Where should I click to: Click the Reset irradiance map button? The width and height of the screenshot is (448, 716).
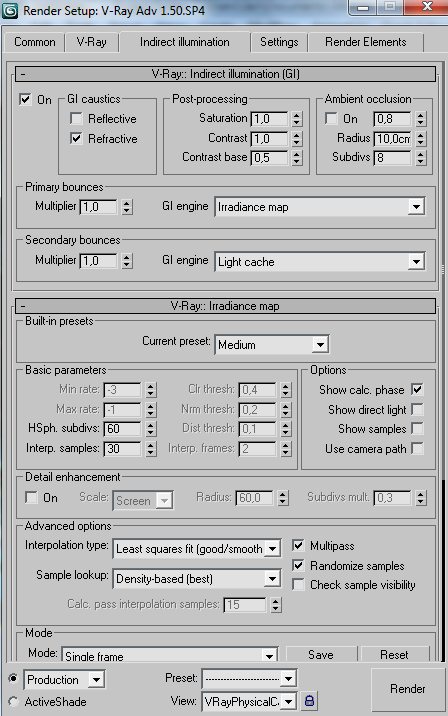tap(394, 654)
